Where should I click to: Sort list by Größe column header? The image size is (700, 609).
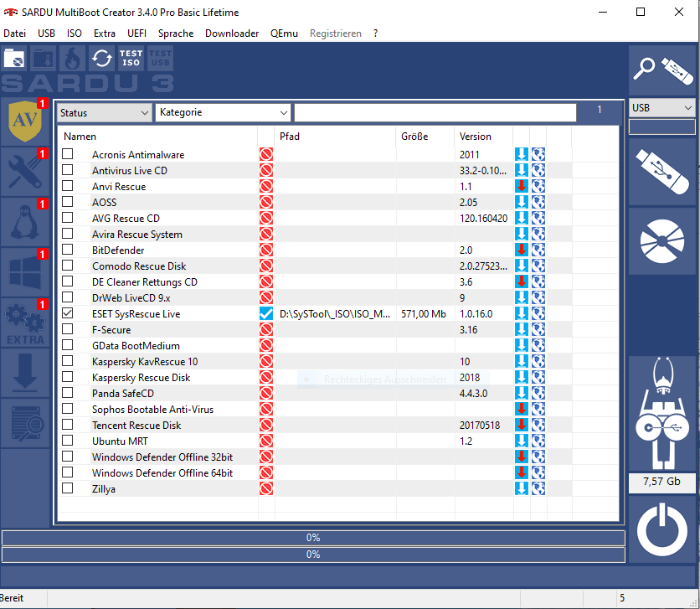click(x=425, y=137)
